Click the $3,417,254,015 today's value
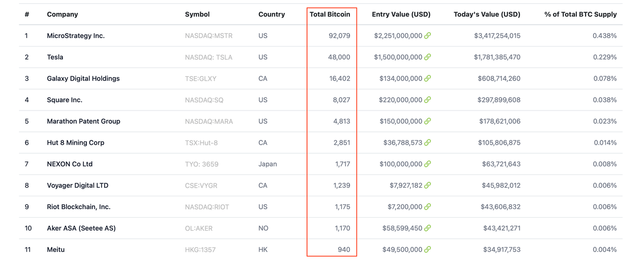Screen dimensions: 644x259 pos(497,35)
